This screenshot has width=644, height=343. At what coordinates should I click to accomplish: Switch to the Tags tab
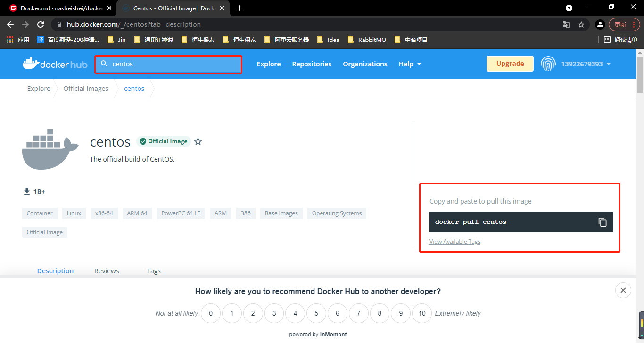click(x=154, y=271)
